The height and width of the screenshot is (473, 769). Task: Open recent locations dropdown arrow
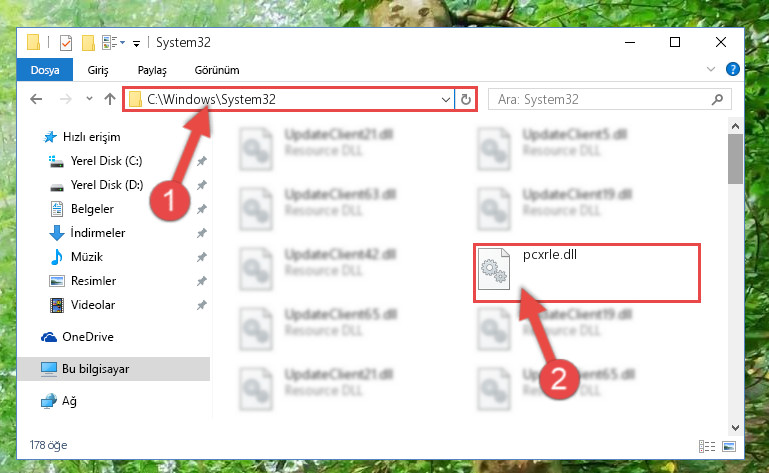(x=89, y=99)
